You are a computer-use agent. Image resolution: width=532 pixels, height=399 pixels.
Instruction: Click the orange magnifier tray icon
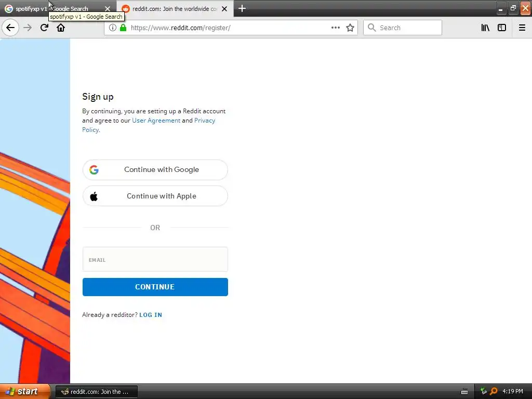click(494, 392)
